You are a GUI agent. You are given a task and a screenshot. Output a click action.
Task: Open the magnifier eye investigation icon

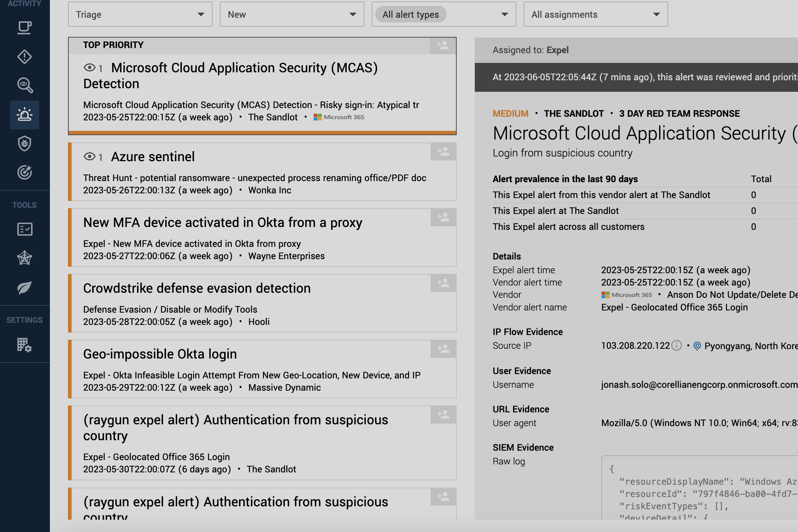25,86
